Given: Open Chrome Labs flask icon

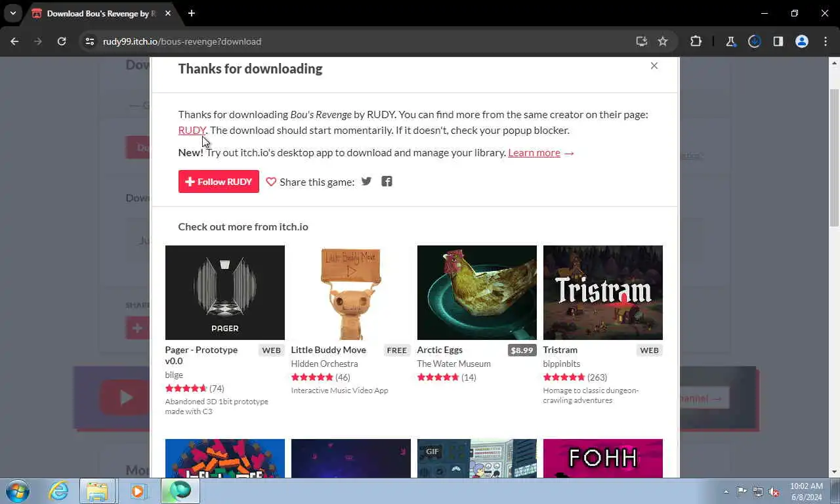Looking at the screenshot, I should click(x=730, y=41).
